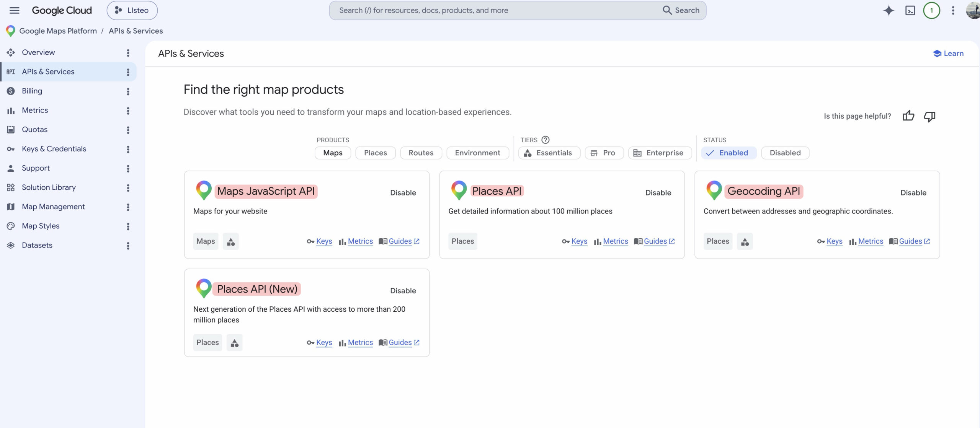Open three-dot menu beside Overview
This screenshot has width=980, height=428.
(x=128, y=53)
